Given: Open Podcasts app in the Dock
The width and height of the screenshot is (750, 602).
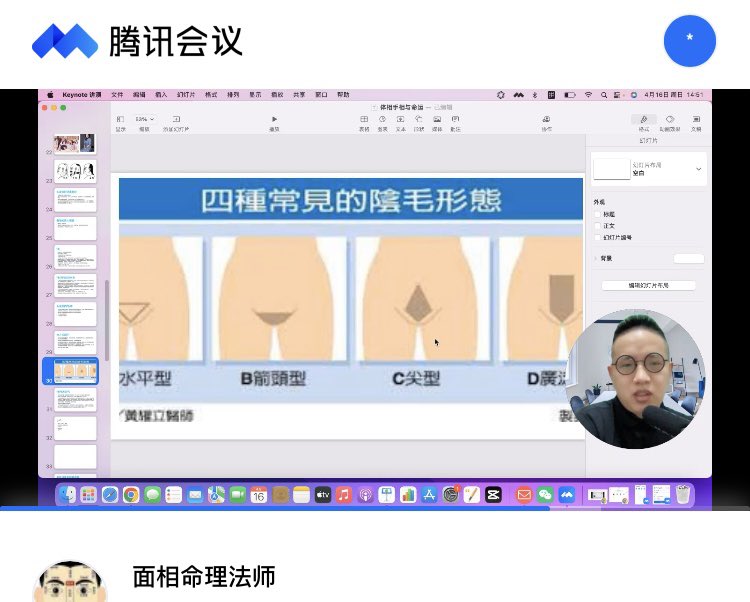Looking at the screenshot, I should 365,494.
